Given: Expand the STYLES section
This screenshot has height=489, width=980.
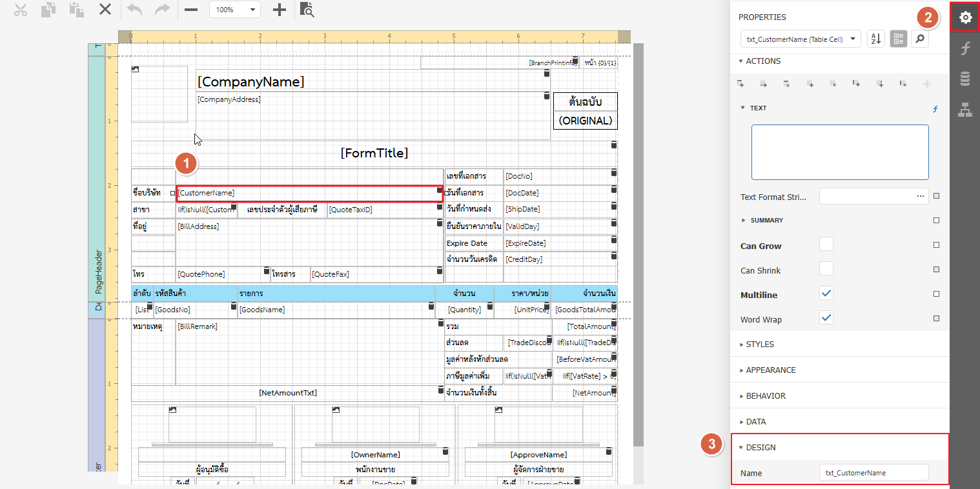Looking at the screenshot, I should pos(759,344).
